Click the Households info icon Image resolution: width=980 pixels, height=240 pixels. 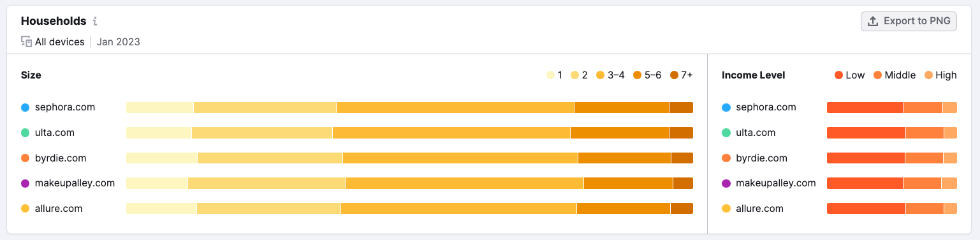tap(95, 22)
